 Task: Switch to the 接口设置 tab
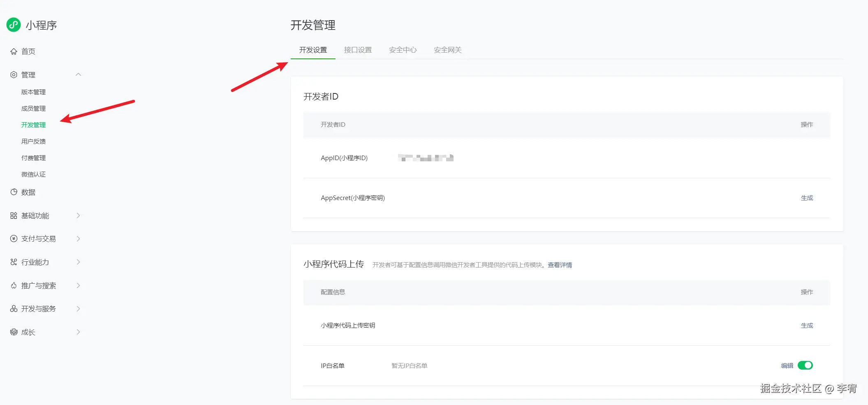tap(358, 50)
